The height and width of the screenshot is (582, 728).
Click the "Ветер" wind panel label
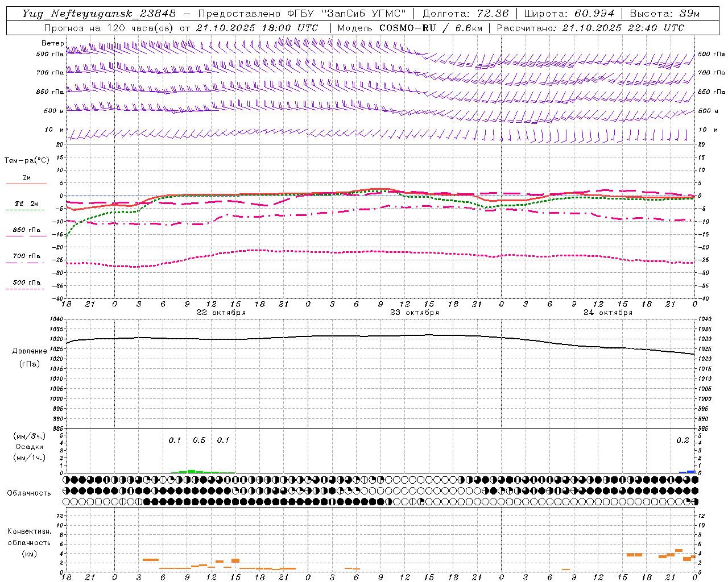pos(52,43)
